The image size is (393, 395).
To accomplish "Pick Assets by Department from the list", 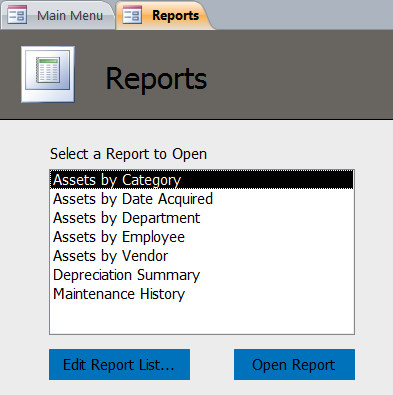I will tap(202, 218).
